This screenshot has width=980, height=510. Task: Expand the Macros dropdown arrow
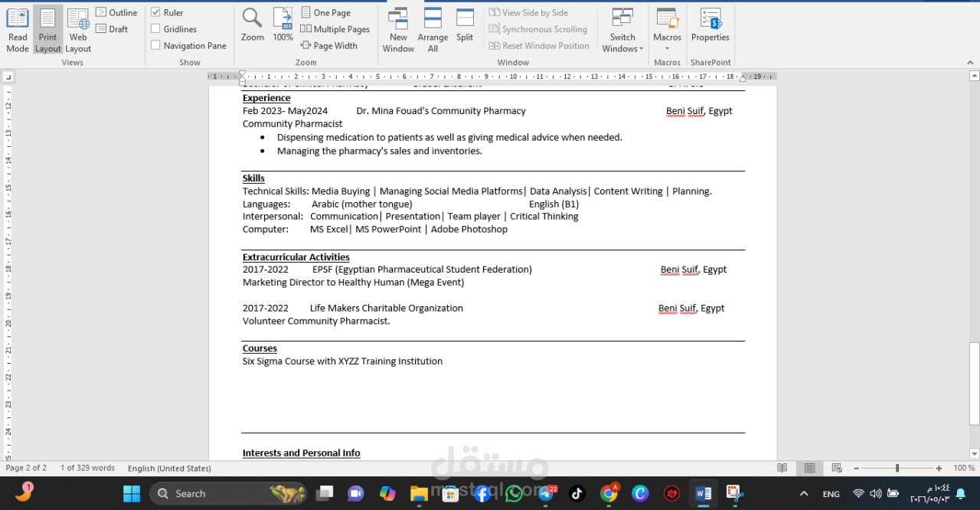(667, 48)
